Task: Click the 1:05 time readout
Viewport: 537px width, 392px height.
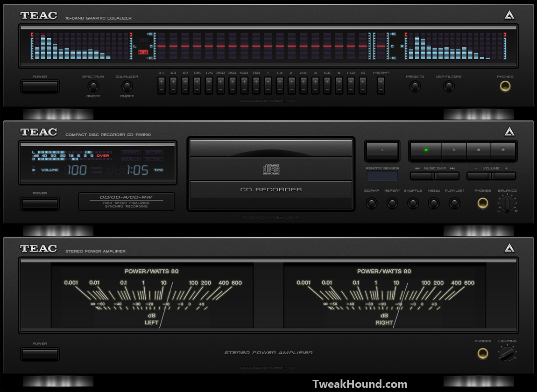Action: 137,170
